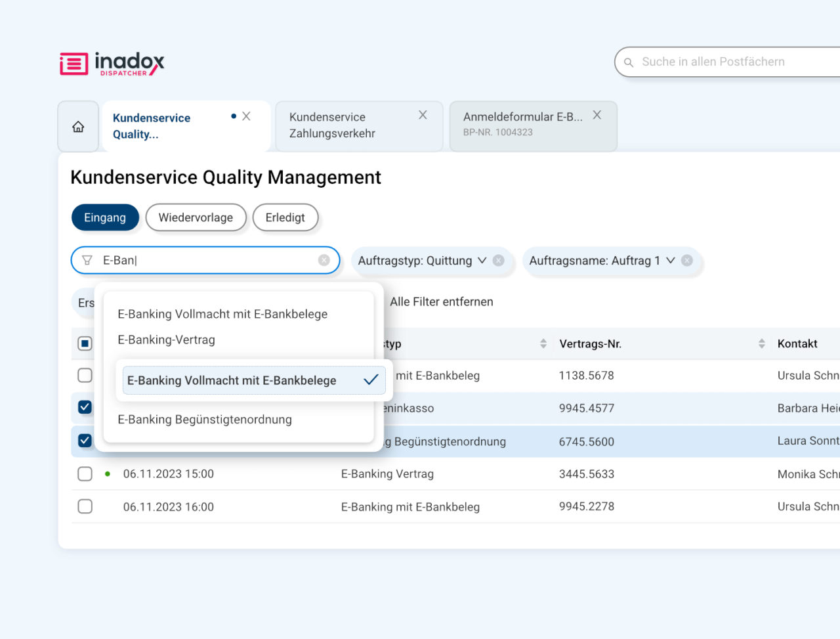Click cell E-Banking Vertrag
Viewport: 840px width, 639px height.
[x=387, y=474]
